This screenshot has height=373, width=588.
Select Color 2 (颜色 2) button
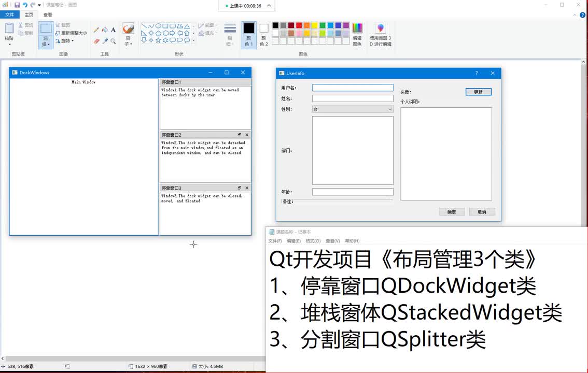(x=264, y=35)
